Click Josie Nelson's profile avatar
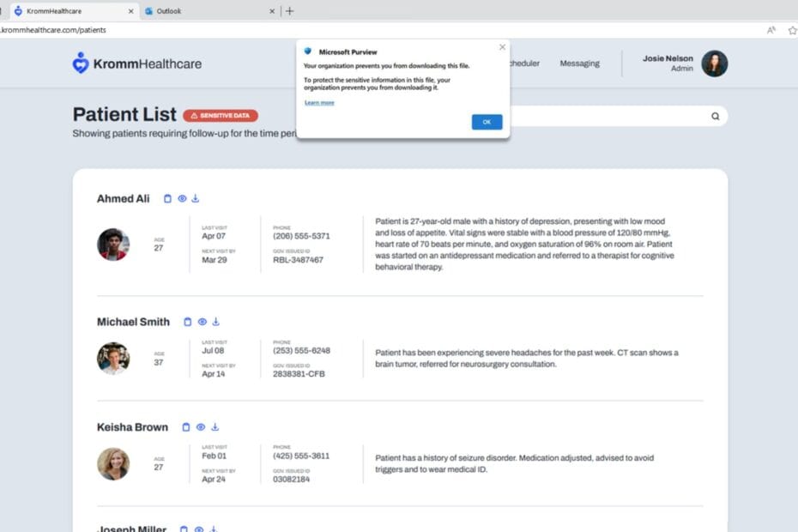The image size is (798, 532). 715,63
